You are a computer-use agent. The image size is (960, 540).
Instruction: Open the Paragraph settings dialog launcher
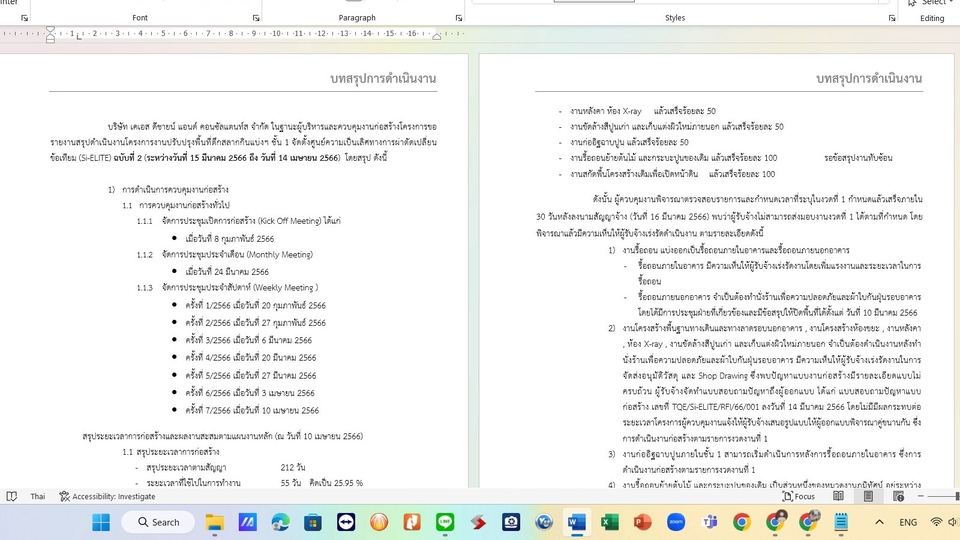click(459, 18)
